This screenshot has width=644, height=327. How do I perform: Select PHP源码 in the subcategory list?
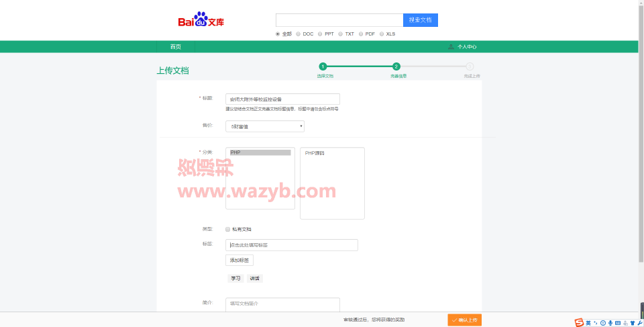click(x=315, y=153)
